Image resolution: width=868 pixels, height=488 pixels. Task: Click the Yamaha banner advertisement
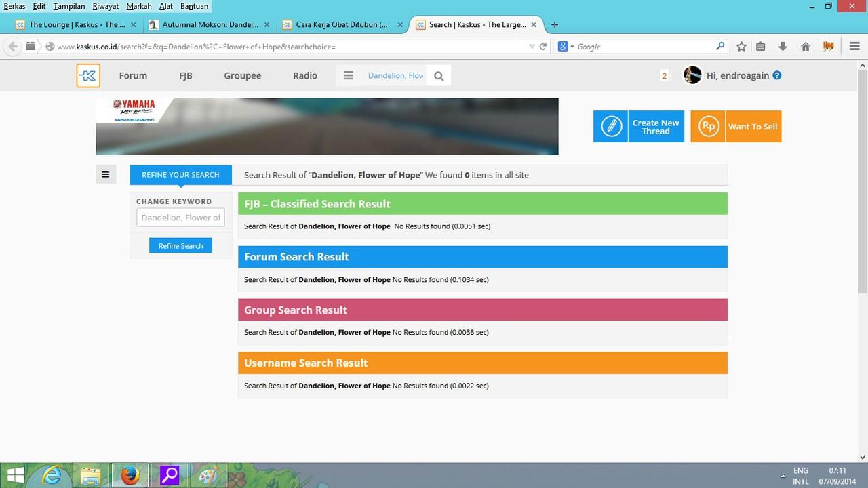click(327, 126)
